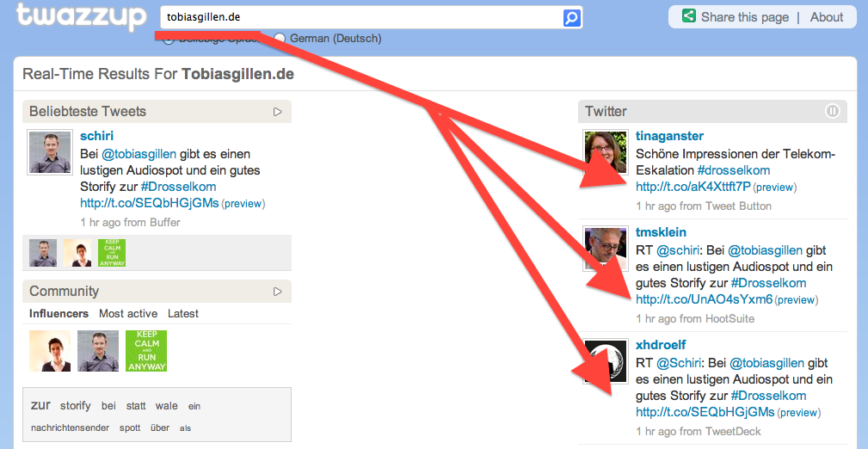The width and height of the screenshot is (868, 449).
Task: Open #Drosselkom hashtag in xhdroelf's tweet
Action: point(768,396)
